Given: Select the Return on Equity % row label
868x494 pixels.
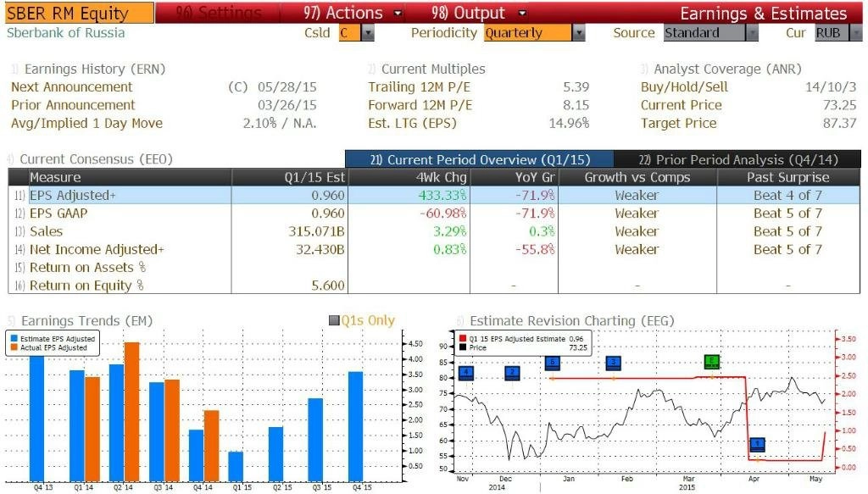Looking at the screenshot, I should point(86,286).
